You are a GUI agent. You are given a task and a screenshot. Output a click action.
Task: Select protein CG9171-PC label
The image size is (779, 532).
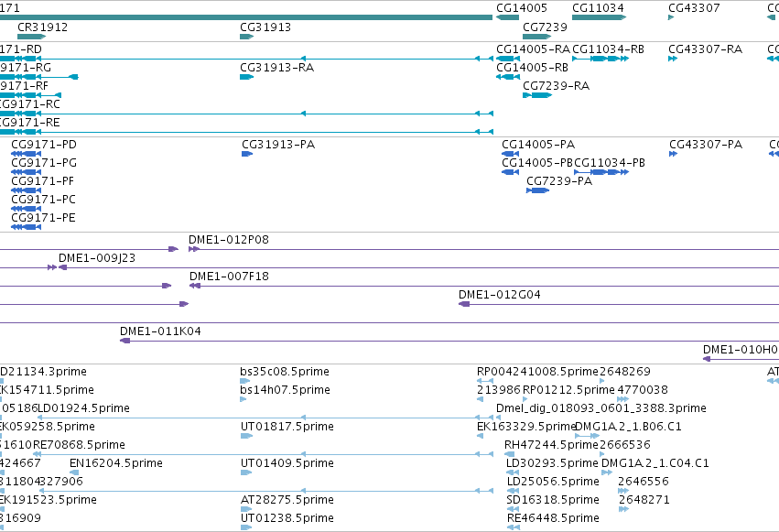pyautogui.click(x=44, y=200)
